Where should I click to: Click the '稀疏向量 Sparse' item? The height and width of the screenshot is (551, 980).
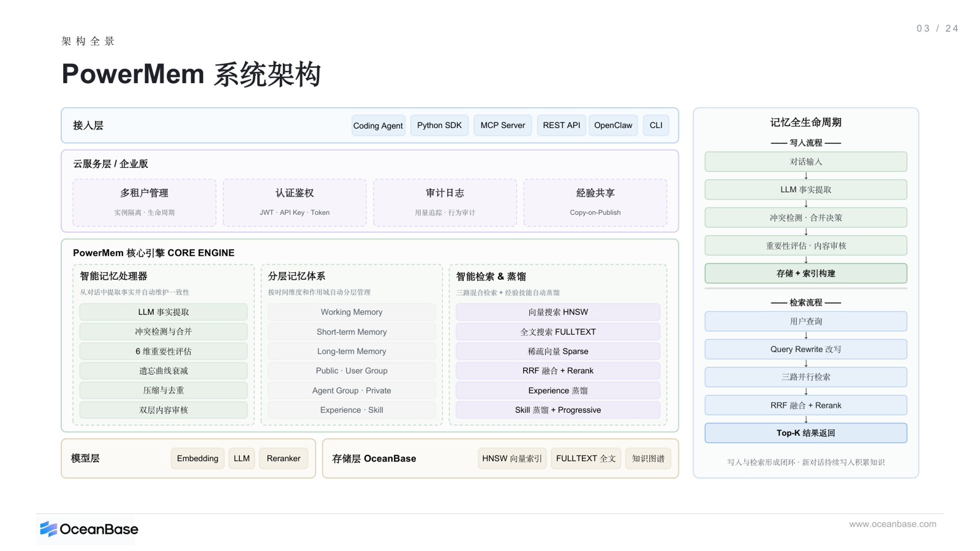pos(558,351)
